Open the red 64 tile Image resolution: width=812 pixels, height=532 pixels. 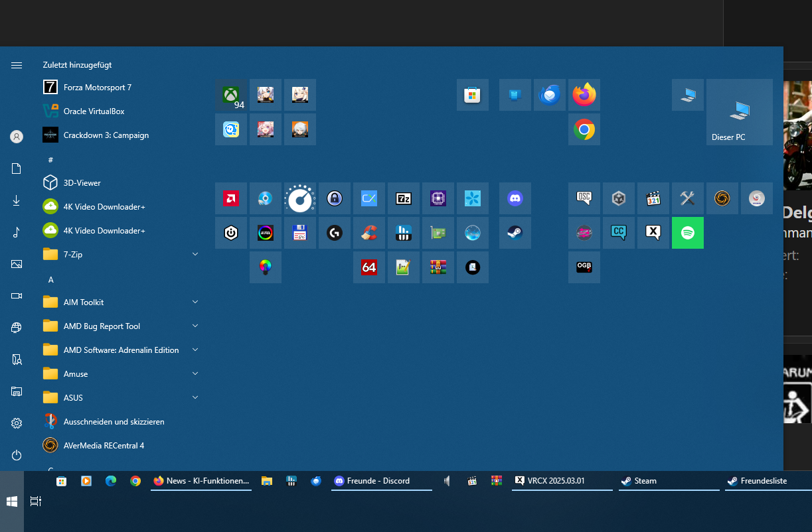click(369, 267)
